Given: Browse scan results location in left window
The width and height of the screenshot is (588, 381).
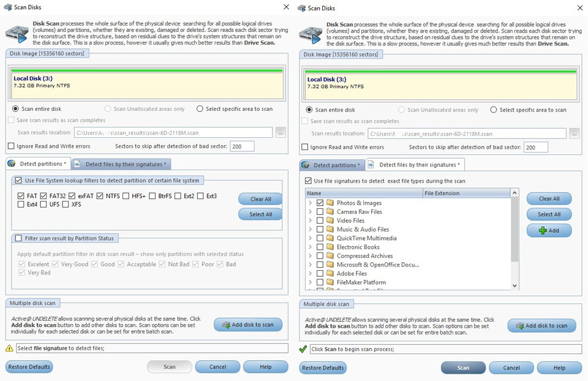Looking at the screenshot, I should click(x=281, y=133).
